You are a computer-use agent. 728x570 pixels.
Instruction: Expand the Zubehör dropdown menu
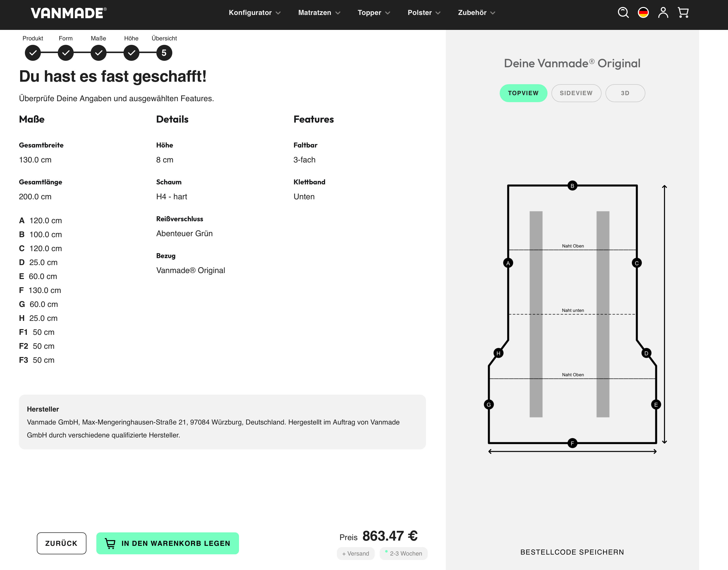coord(476,13)
